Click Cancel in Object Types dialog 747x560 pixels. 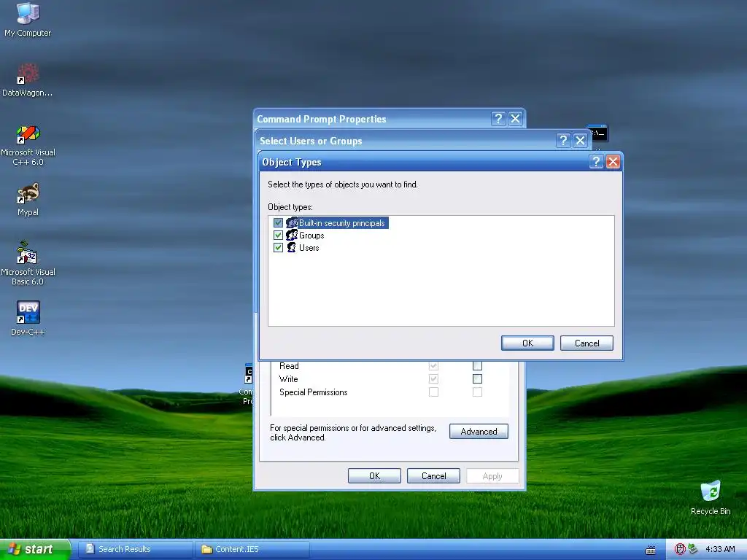(587, 343)
